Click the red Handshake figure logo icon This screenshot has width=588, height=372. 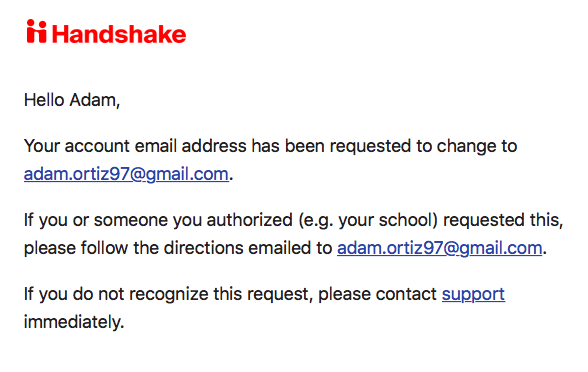36,32
